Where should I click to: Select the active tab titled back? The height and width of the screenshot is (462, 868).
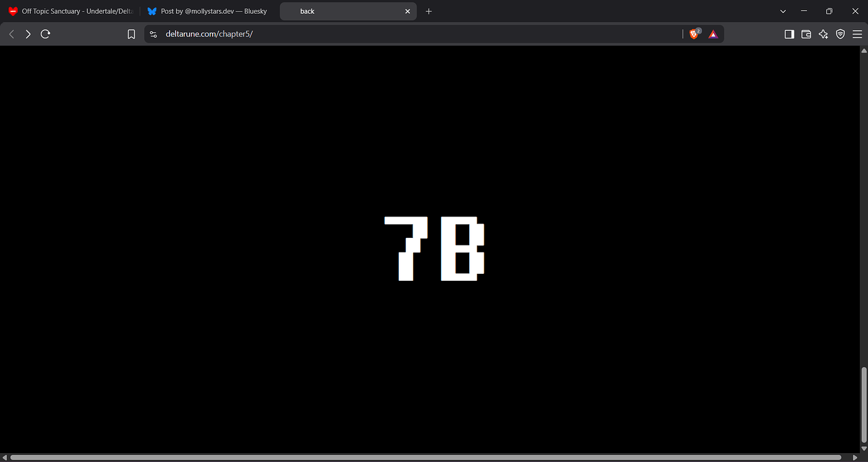click(348, 11)
